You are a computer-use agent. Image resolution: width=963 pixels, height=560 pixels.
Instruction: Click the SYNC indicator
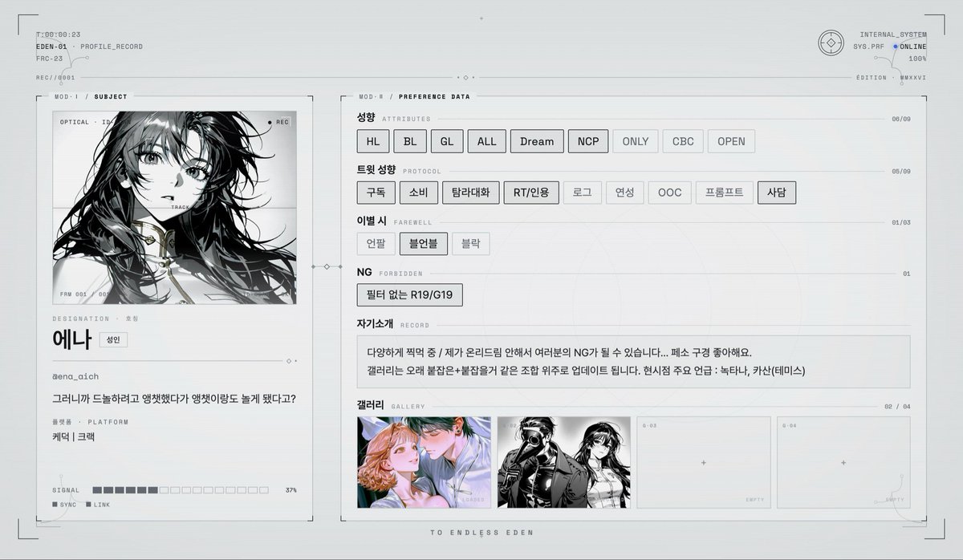coord(64,505)
